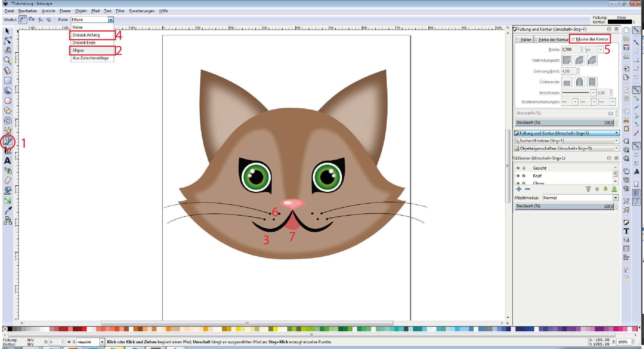Choose the Connector diagram tool

8,220
